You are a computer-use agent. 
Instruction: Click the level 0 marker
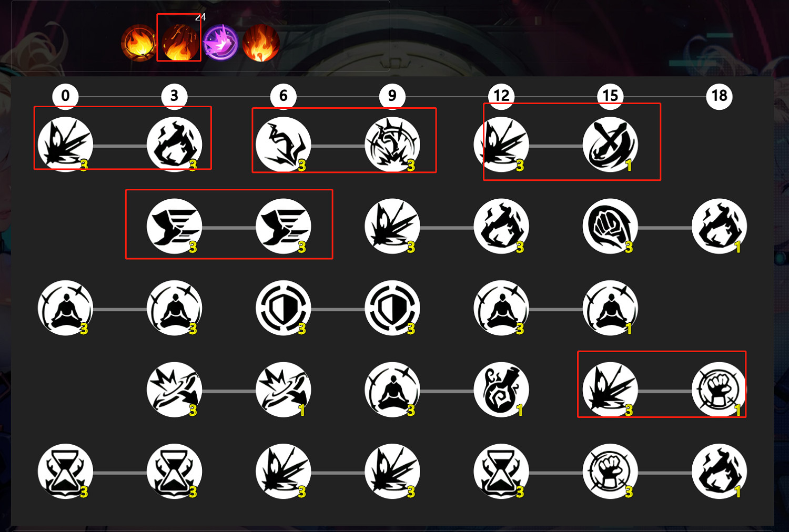pos(65,96)
